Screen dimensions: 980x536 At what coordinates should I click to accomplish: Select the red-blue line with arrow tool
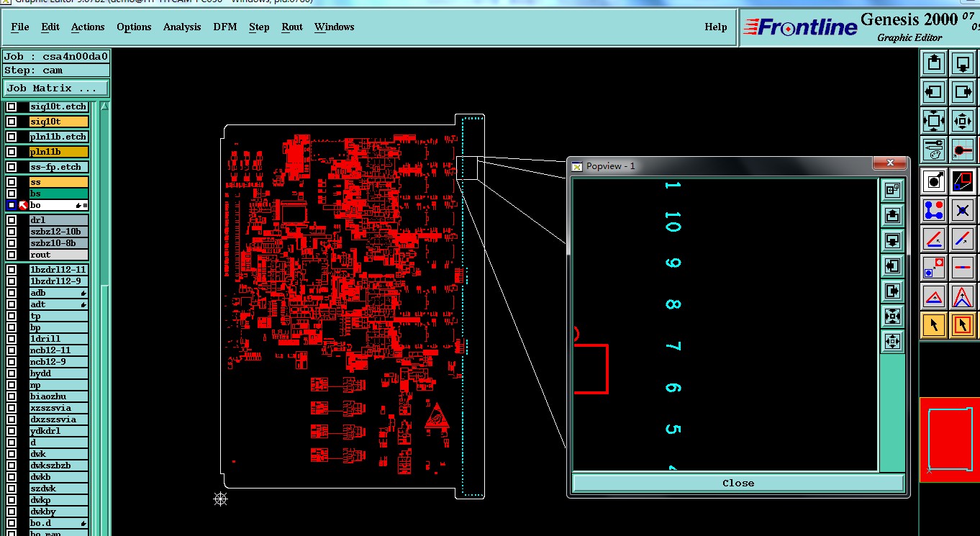pos(934,239)
